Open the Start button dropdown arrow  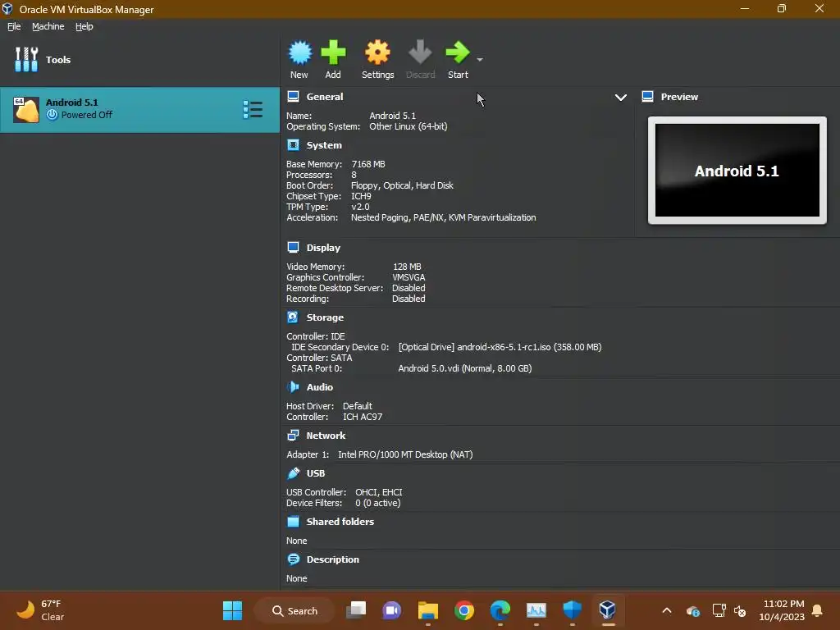[480, 59]
